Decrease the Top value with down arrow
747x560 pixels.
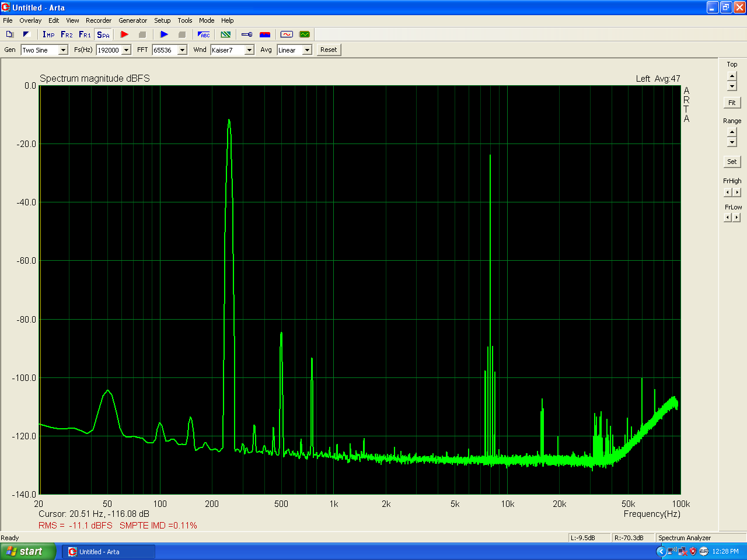coord(732,86)
